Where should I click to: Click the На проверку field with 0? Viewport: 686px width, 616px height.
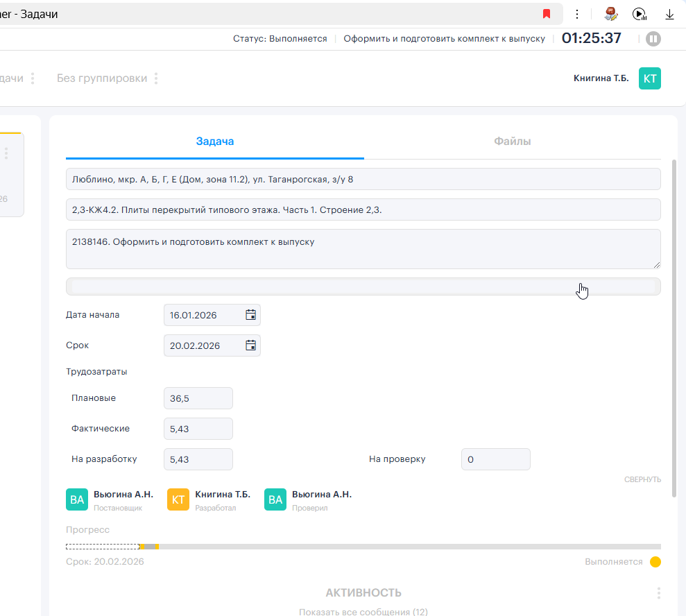tap(496, 459)
